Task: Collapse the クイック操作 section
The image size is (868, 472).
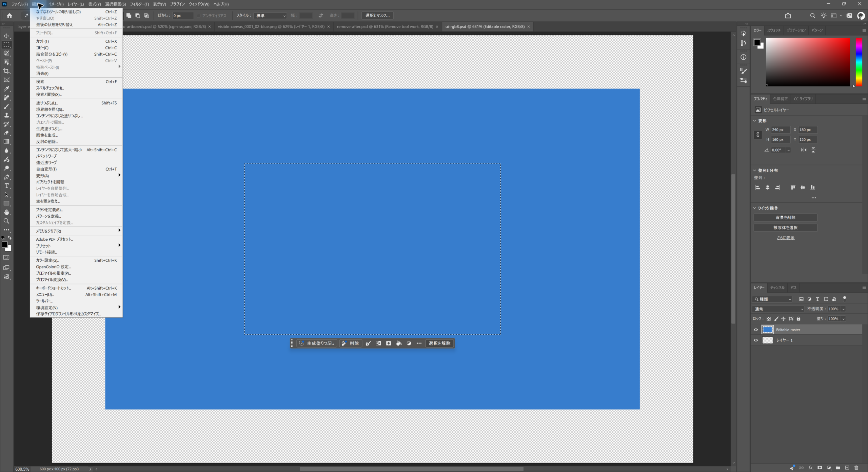Action: 754,208
